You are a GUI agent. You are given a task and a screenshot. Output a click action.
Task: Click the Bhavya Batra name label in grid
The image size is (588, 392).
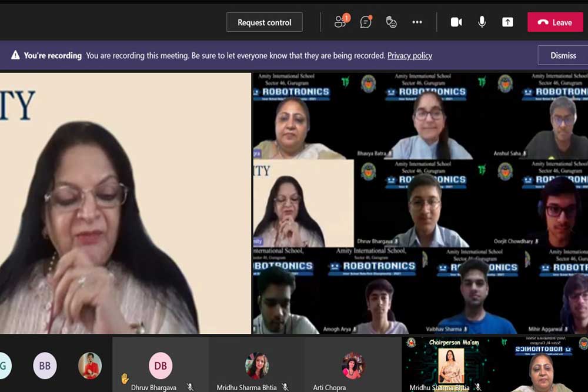pos(371,153)
